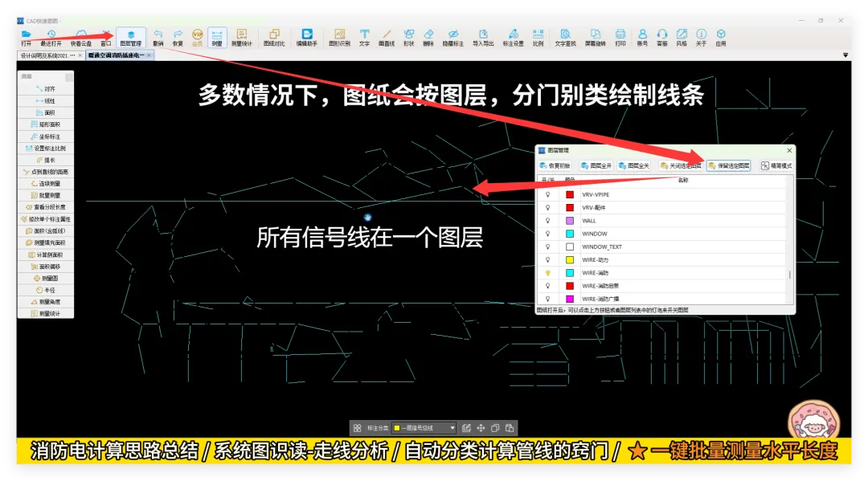Close the 设计说明及系统2021 tab

[80, 55]
